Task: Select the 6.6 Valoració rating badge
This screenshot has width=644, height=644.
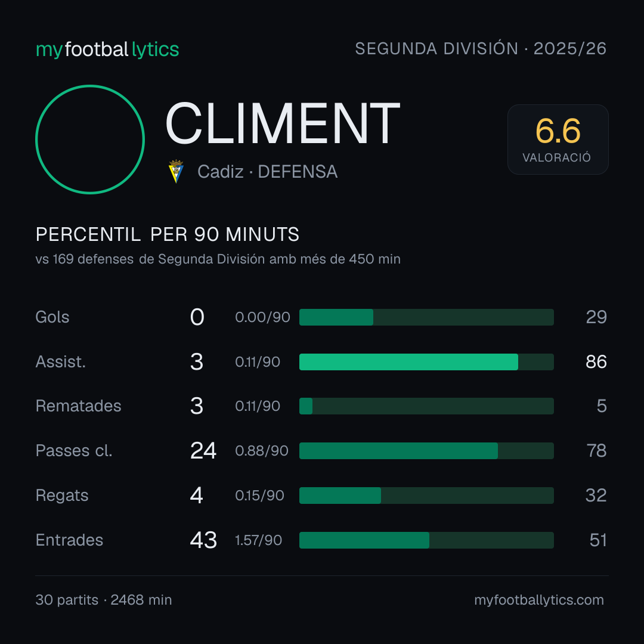Action: click(558, 140)
